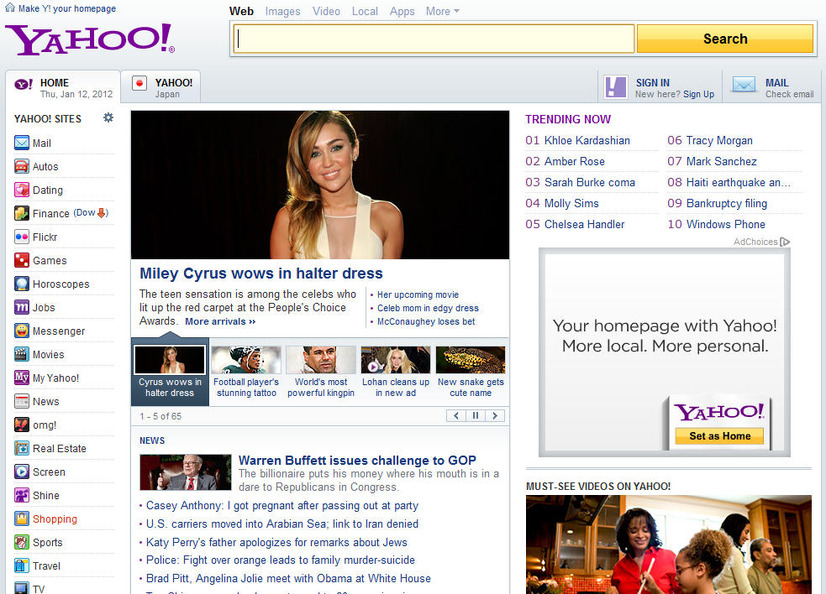Image resolution: width=826 pixels, height=594 pixels.
Task: Go to next story set arrow
Action: click(495, 415)
